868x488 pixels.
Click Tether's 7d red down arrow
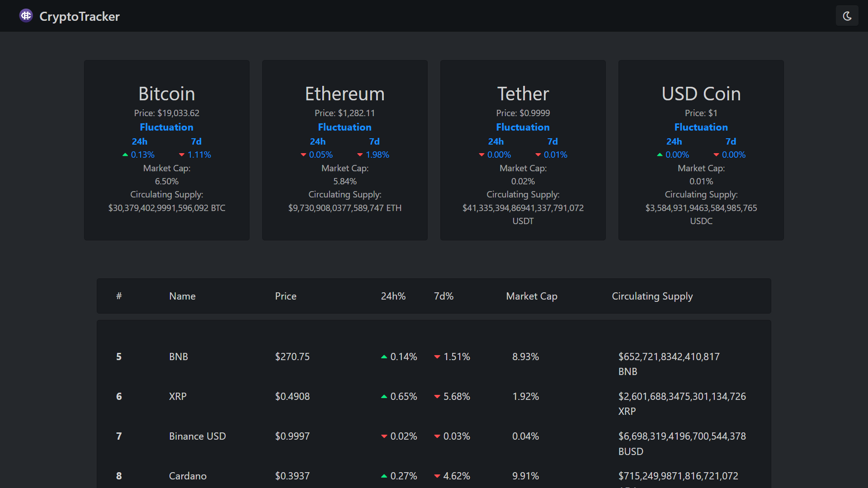point(538,155)
